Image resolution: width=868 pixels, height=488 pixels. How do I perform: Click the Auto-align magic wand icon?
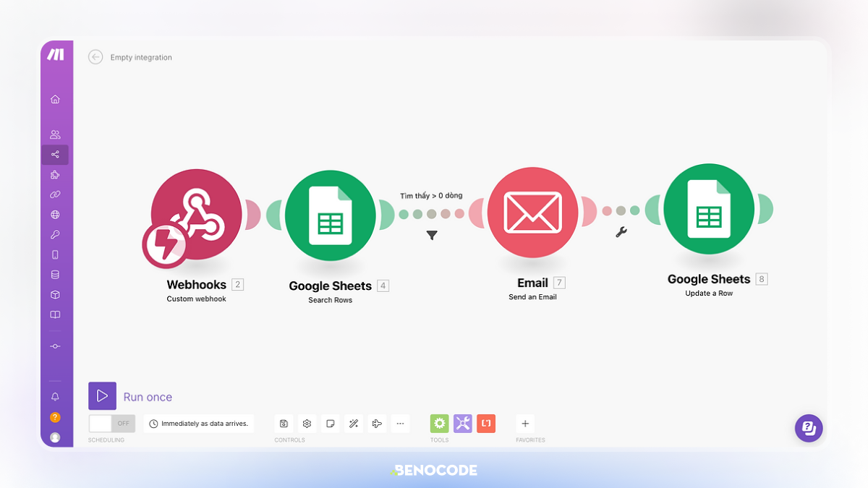[354, 424]
